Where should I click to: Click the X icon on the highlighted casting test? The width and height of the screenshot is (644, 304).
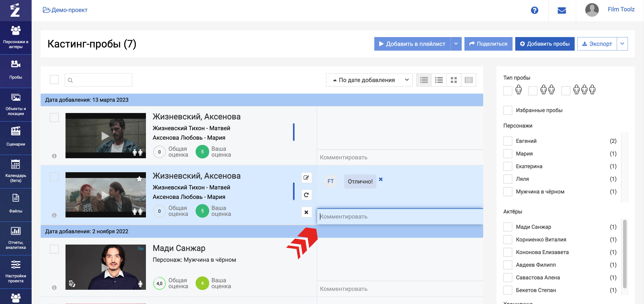click(306, 212)
